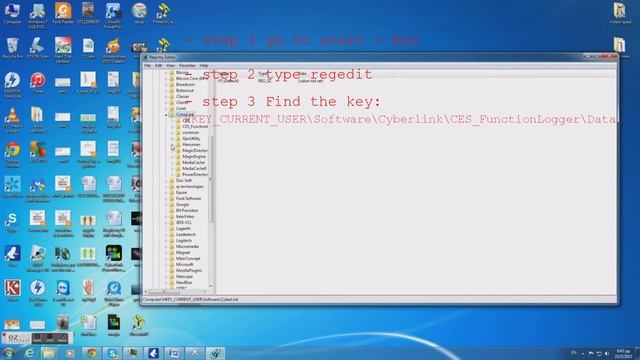Open Windows Explorer from the taskbar
This screenshot has height=360, width=640.
tap(49, 353)
